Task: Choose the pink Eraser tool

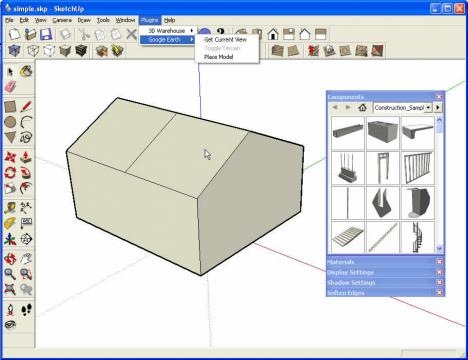Action: 10,87
